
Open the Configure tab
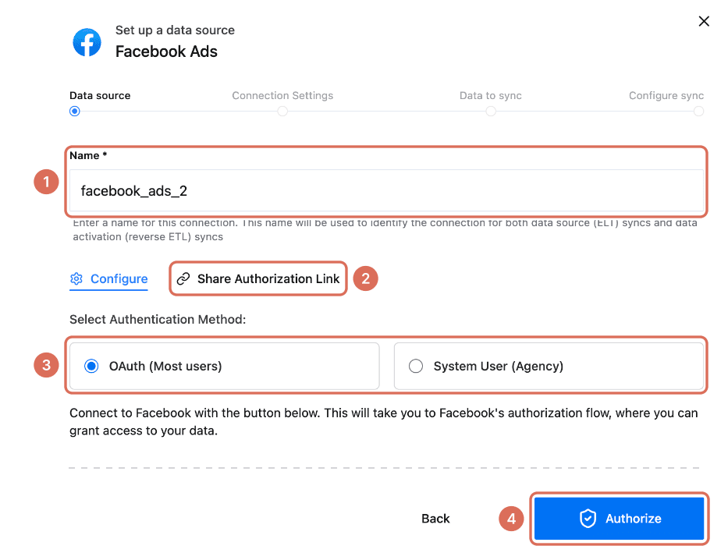pyautogui.click(x=108, y=279)
